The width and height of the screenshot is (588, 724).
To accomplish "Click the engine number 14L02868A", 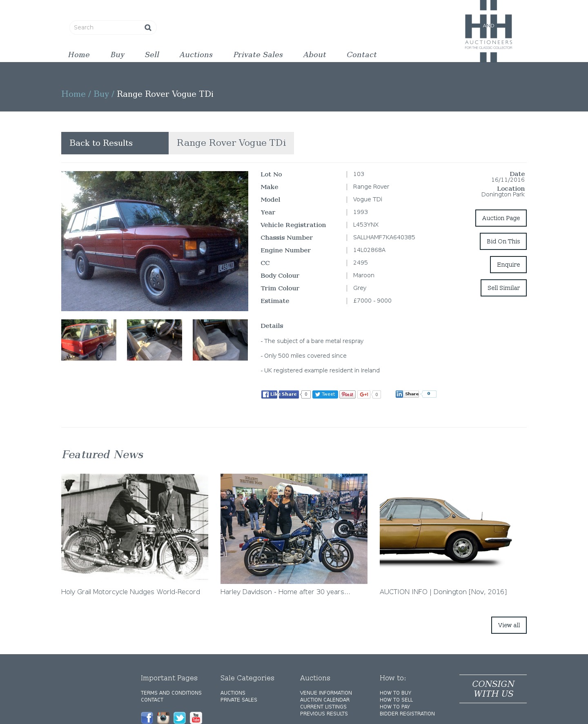I will [x=369, y=250].
